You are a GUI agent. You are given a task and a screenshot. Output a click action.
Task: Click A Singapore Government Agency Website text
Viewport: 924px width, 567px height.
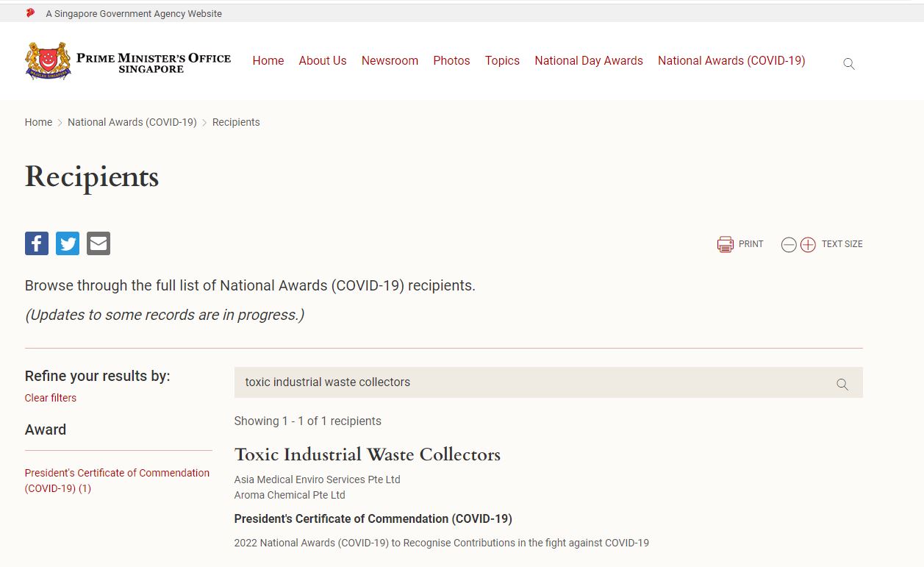coord(134,13)
